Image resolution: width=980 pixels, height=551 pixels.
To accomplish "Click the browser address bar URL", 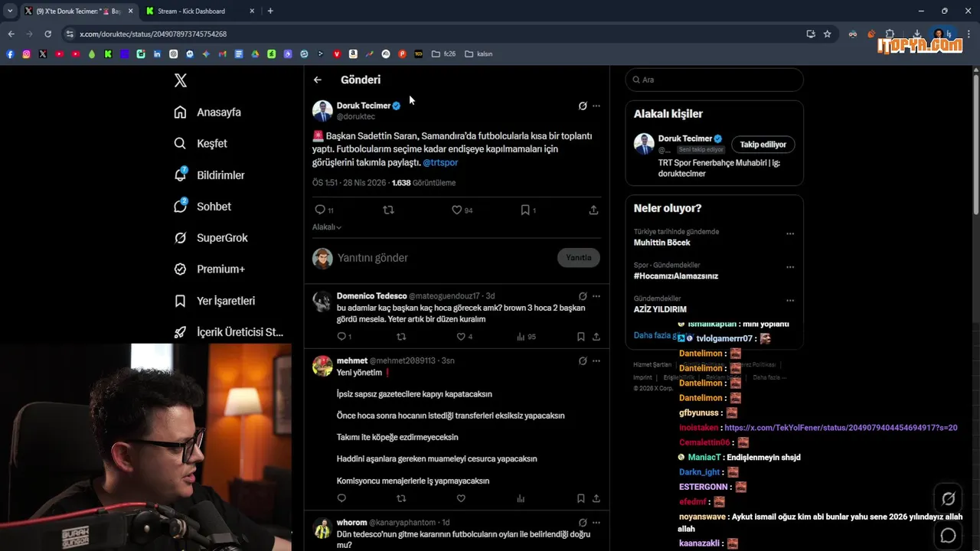I will [153, 34].
